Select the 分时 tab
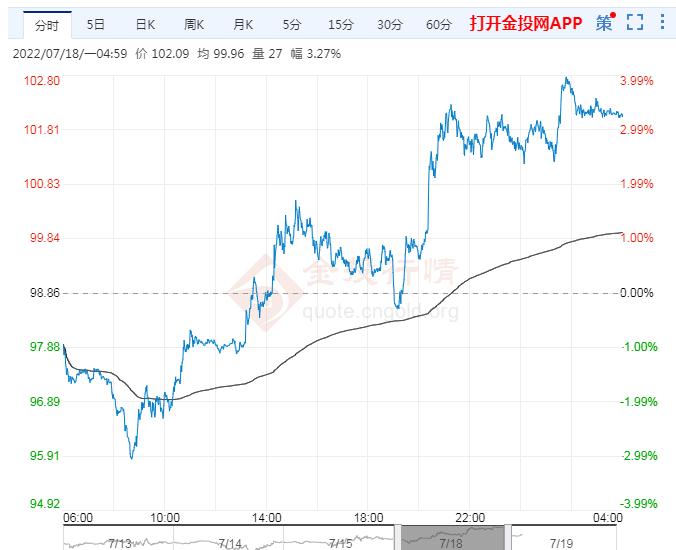Image resolution: width=676 pixels, height=550 pixels. (x=47, y=25)
